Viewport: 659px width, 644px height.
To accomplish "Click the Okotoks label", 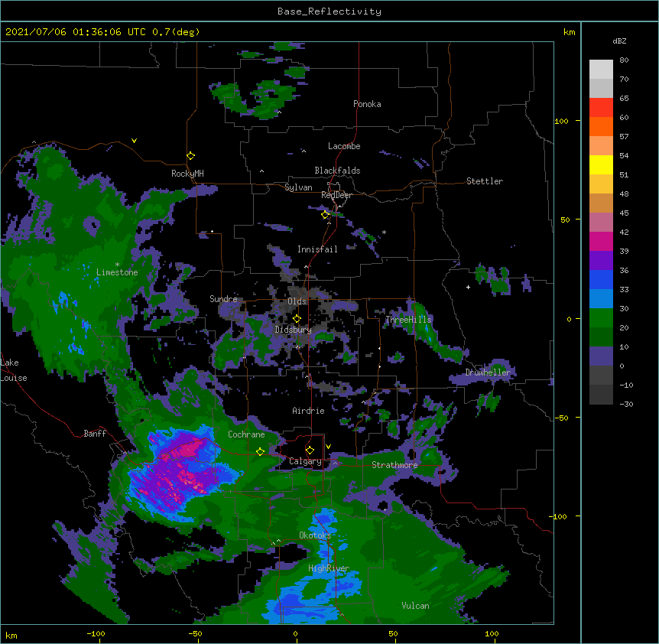I will pyautogui.click(x=315, y=535).
